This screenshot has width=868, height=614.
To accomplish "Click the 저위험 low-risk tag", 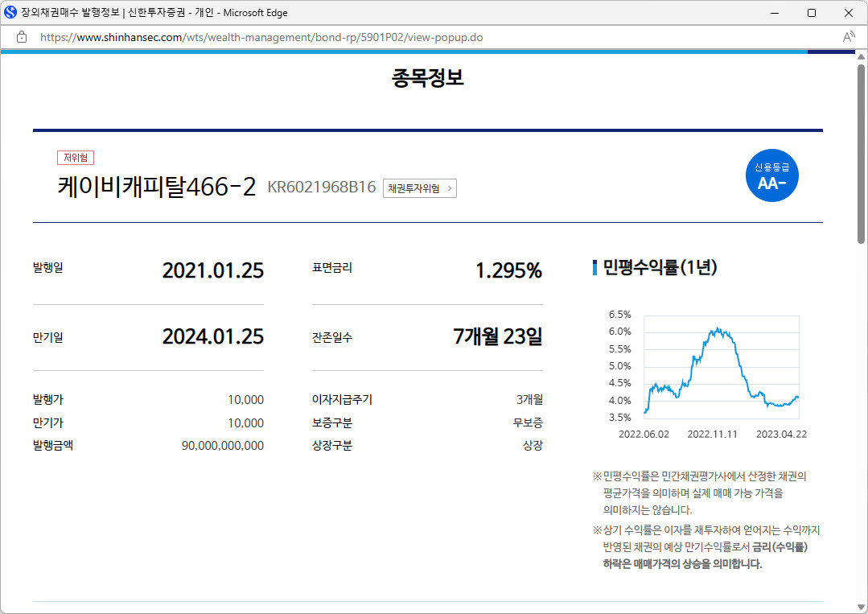I will (x=76, y=158).
